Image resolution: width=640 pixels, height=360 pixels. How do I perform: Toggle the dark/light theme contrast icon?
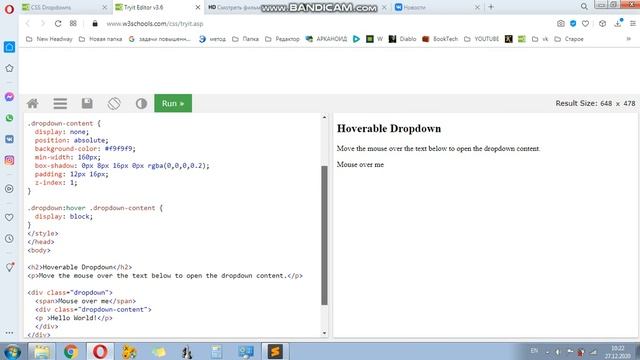coord(141,104)
